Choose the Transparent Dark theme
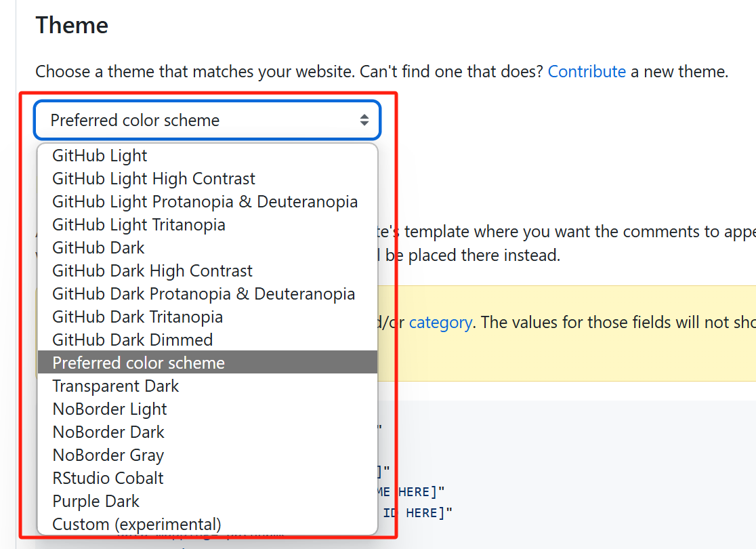The height and width of the screenshot is (549, 756). [116, 386]
